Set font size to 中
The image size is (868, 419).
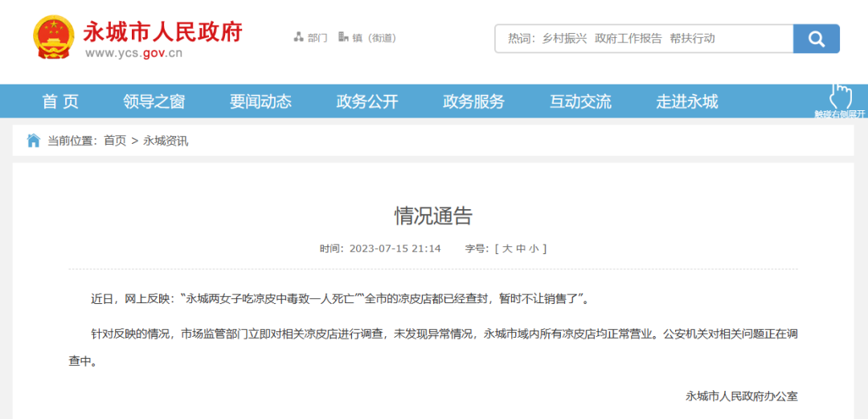tap(520, 249)
